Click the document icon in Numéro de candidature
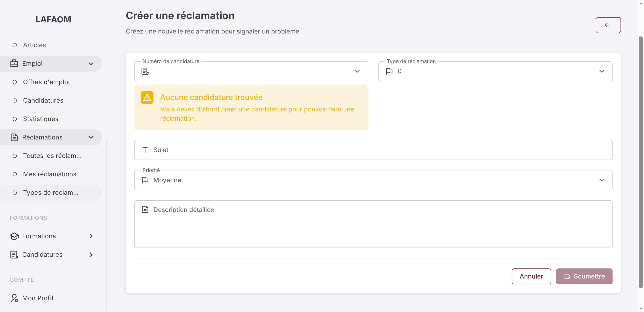The image size is (644, 312). point(145,71)
